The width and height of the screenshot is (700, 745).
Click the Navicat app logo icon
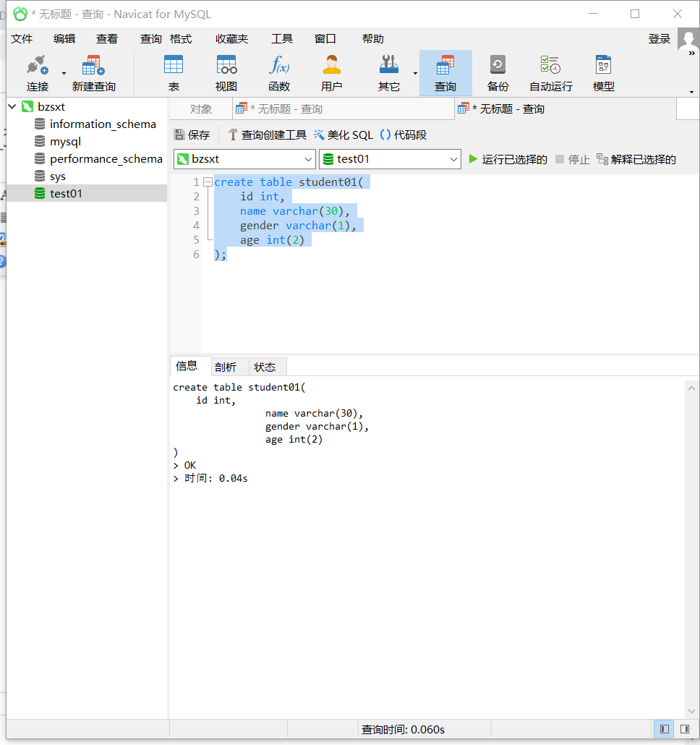coord(20,14)
